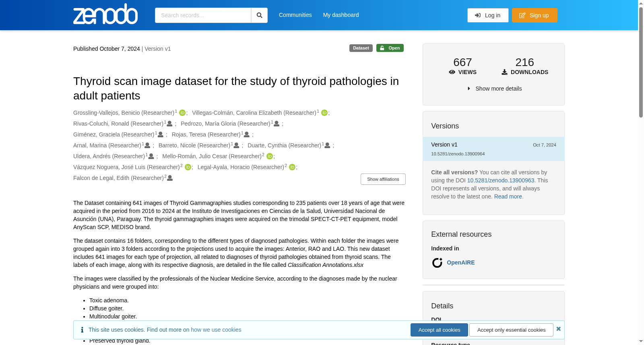Screen dimensions: 644x345
Task: Dismiss the cookie banner with X
Action: 558,329
